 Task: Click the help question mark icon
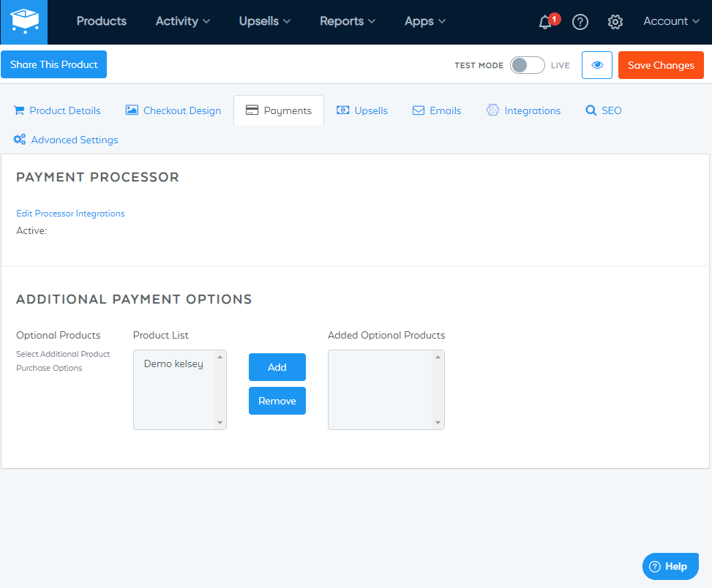click(580, 22)
